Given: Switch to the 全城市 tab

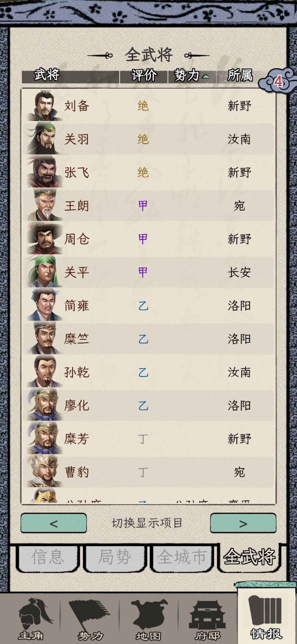Looking at the screenshot, I should point(182,557).
